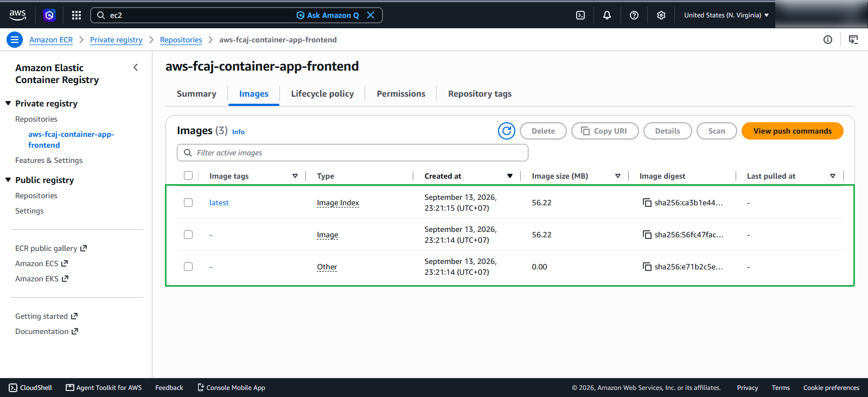
Task: Open the help question mark menu
Action: 634,15
